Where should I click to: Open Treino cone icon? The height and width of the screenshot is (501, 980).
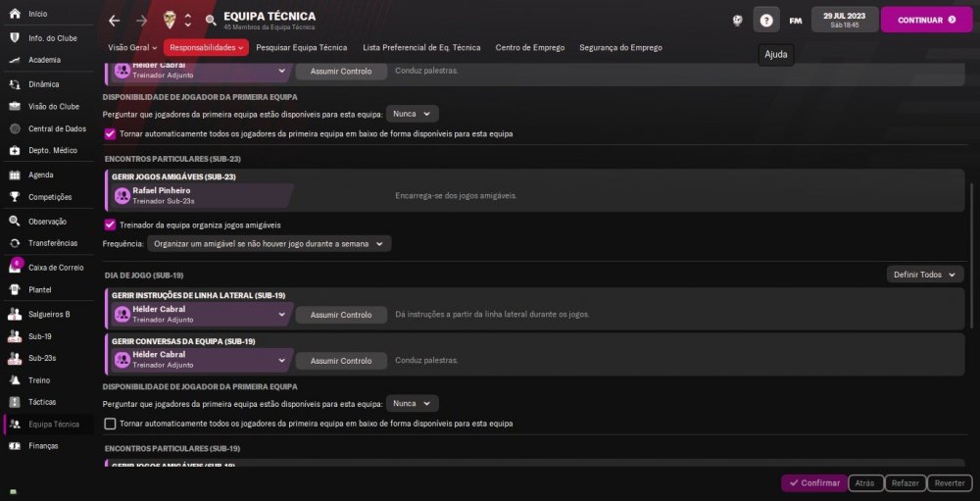[x=15, y=380]
